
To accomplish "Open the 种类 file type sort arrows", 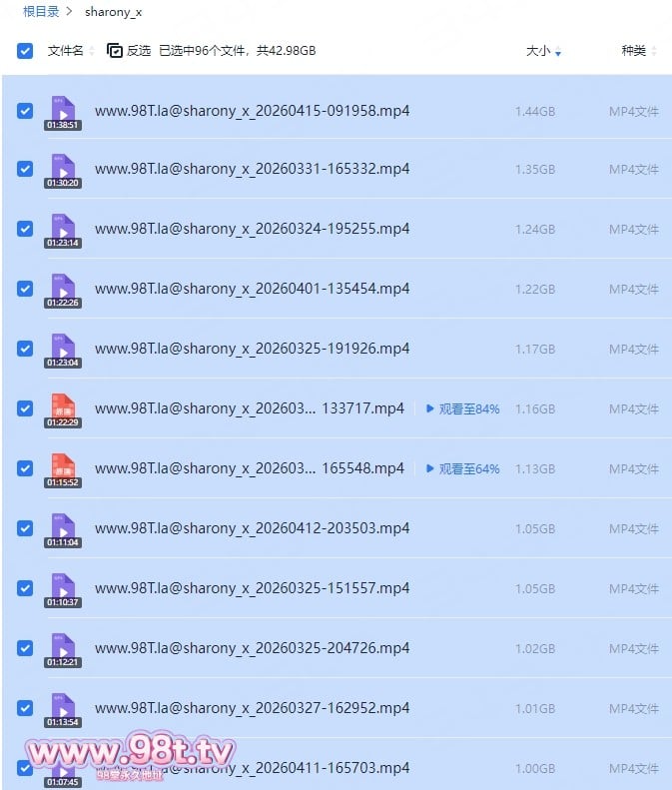I will (x=653, y=51).
